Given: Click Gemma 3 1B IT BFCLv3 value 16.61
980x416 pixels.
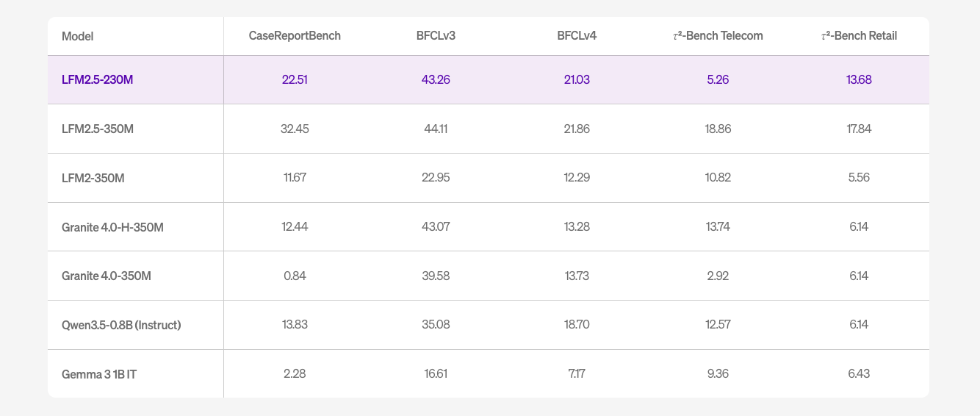Looking at the screenshot, I should (x=436, y=374).
